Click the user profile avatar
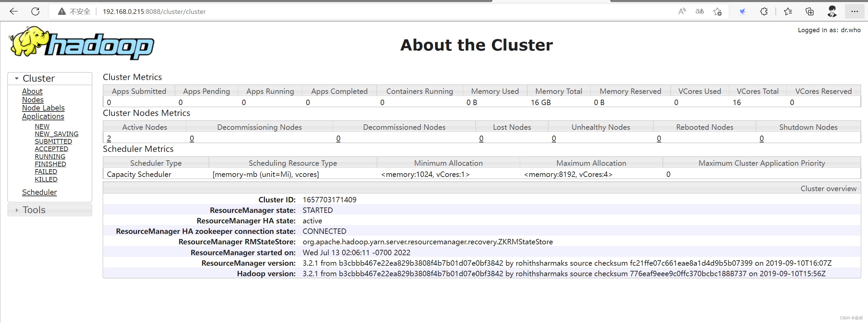The width and height of the screenshot is (868, 323). [832, 12]
